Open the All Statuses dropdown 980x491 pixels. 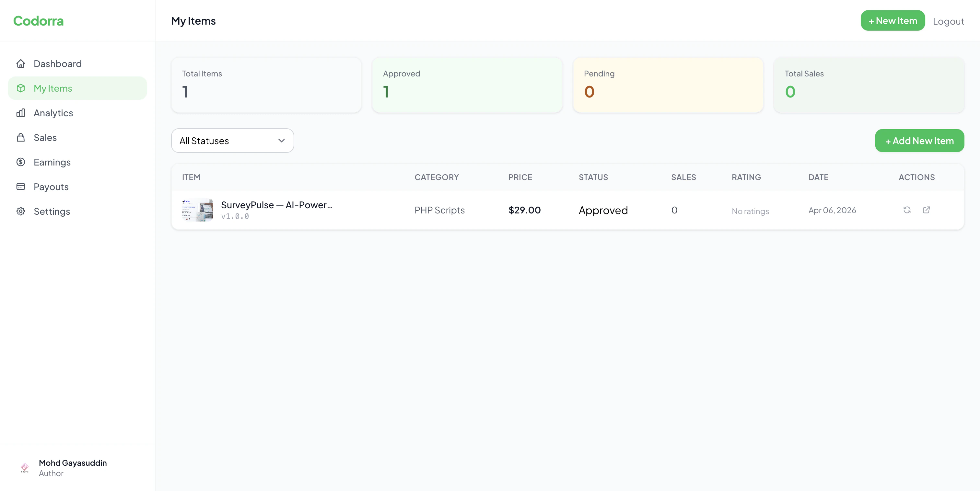click(232, 140)
